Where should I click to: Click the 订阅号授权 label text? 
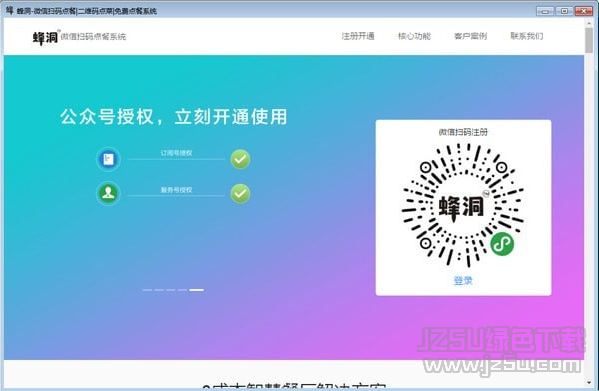[x=176, y=153]
